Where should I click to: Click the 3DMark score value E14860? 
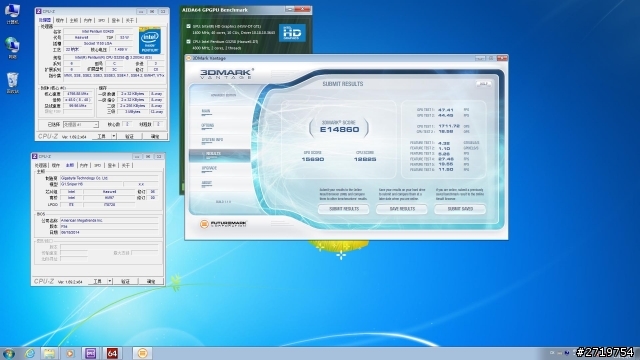tap(339, 130)
